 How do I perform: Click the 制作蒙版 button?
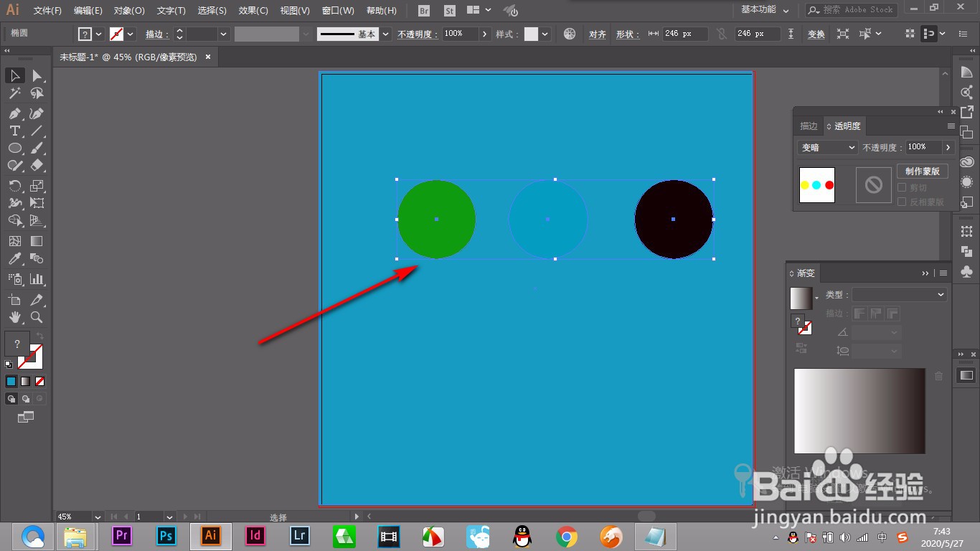pyautogui.click(x=923, y=171)
